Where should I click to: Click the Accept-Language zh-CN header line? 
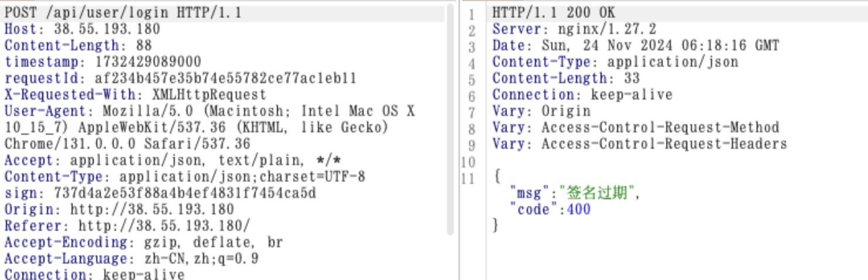pos(131,258)
